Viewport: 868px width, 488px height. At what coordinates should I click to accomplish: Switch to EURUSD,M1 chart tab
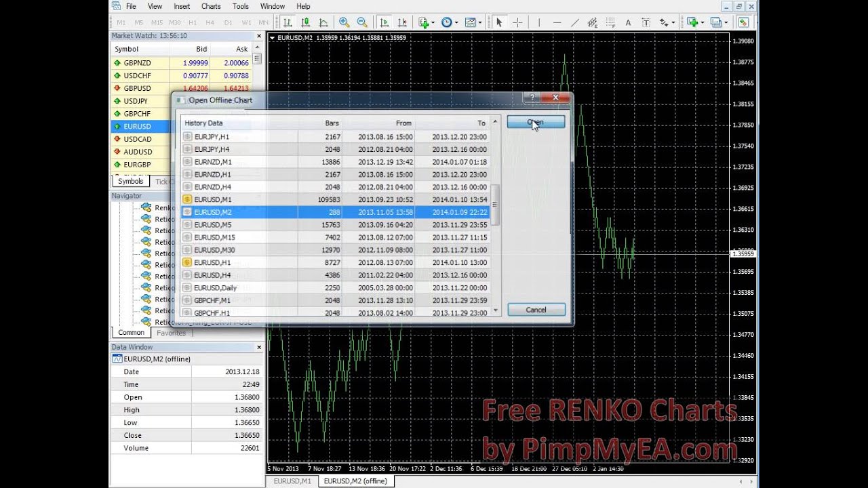tap(292, 481)
